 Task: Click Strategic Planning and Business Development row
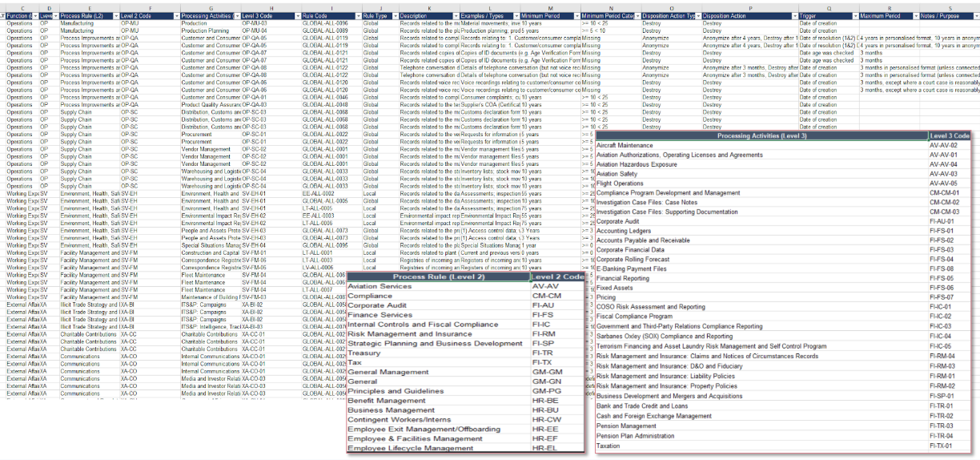point(438,343)
